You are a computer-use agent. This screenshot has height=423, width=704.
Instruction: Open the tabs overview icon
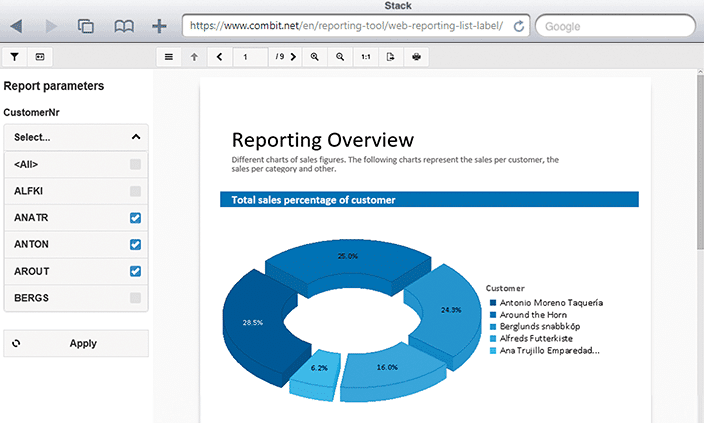pos(85,26)
